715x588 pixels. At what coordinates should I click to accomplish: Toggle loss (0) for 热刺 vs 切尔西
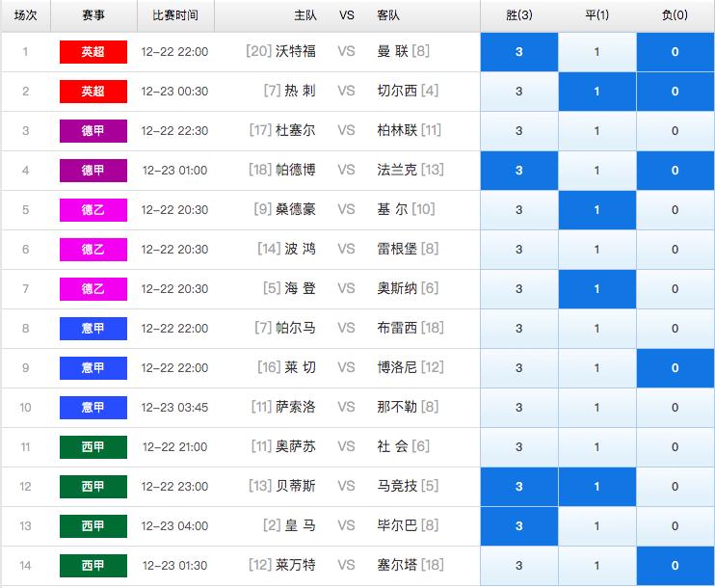(x=675, y=92)
